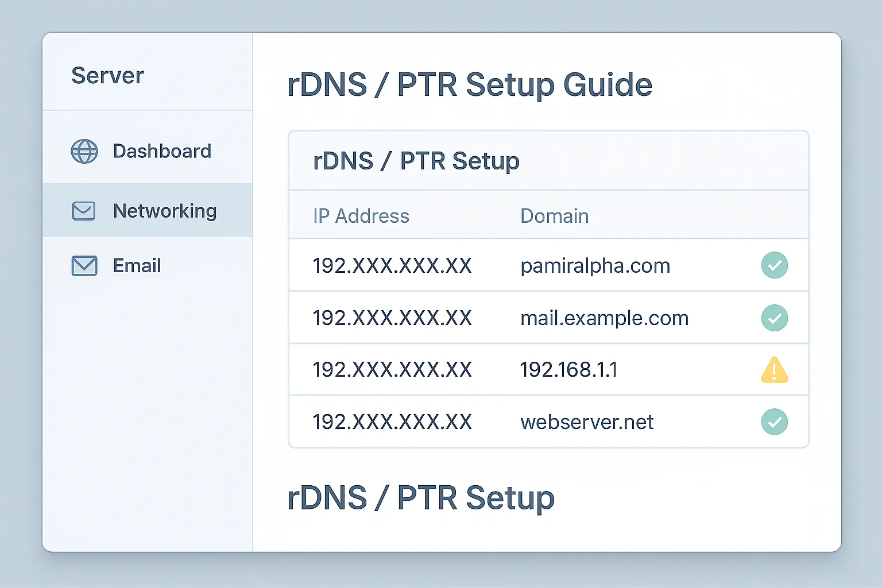The image size is (882, 588).
Task: Select the Networking label in the sidebar
Action: point(165,211)
